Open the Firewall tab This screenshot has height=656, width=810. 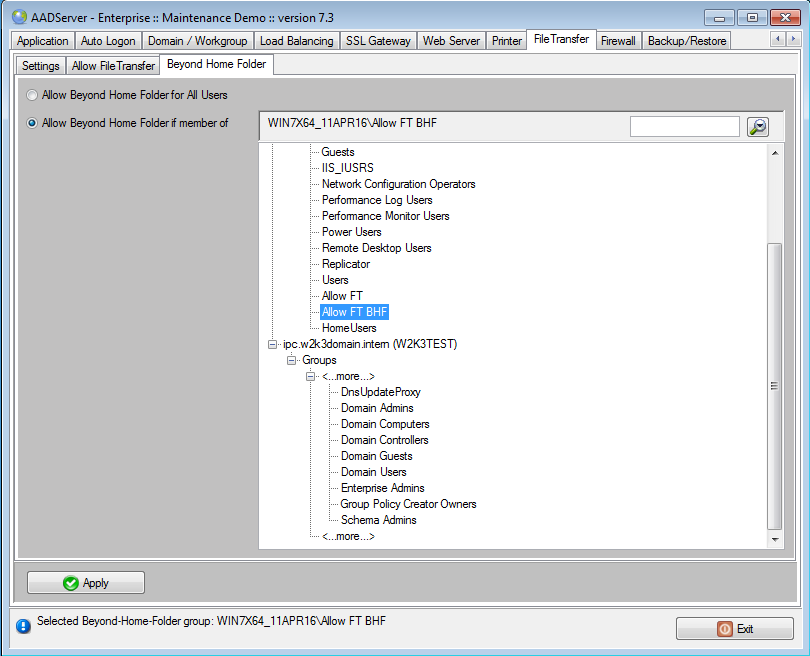pyautogui.click(x=618, y=41)
